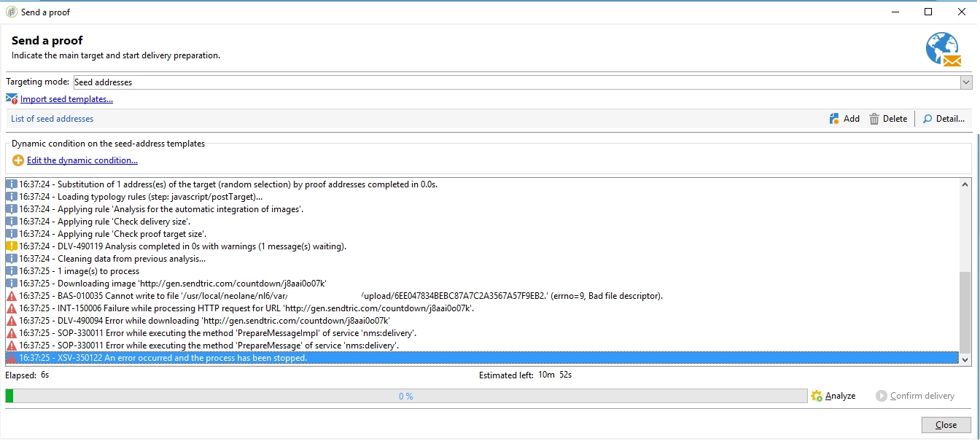Click the Add button's icon
This screenshot has width=980, height=441.
[x=834, y=119]
